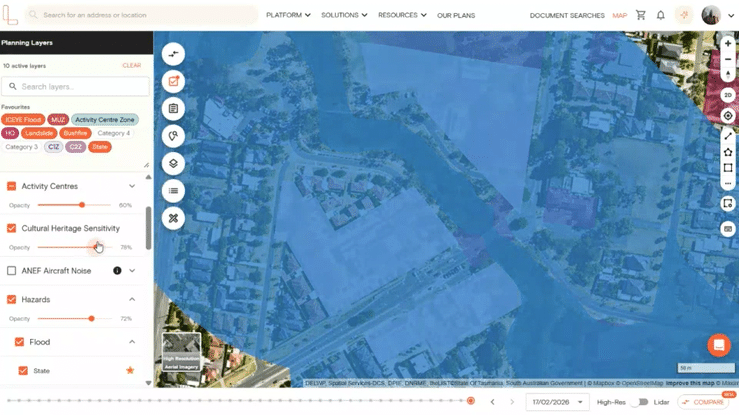Toggle the ICEYE Flood favourite chip
739x415 pixels.
(x=23, y=120)
